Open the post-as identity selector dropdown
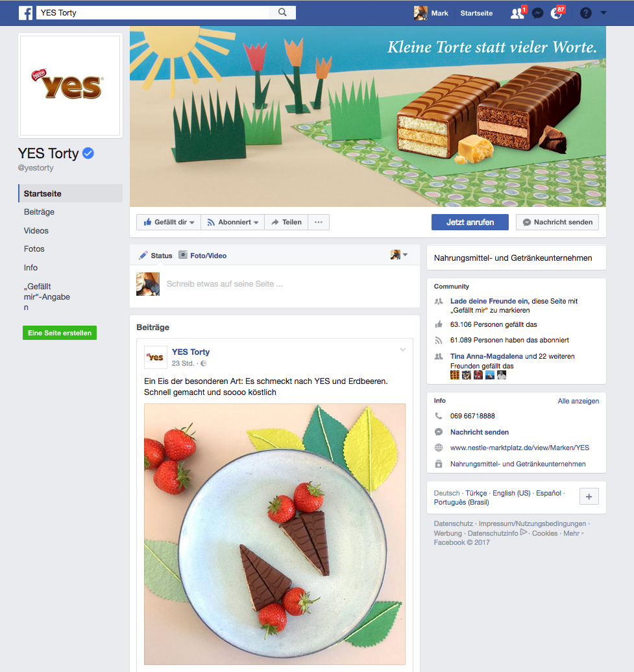 tap(399, 255)
